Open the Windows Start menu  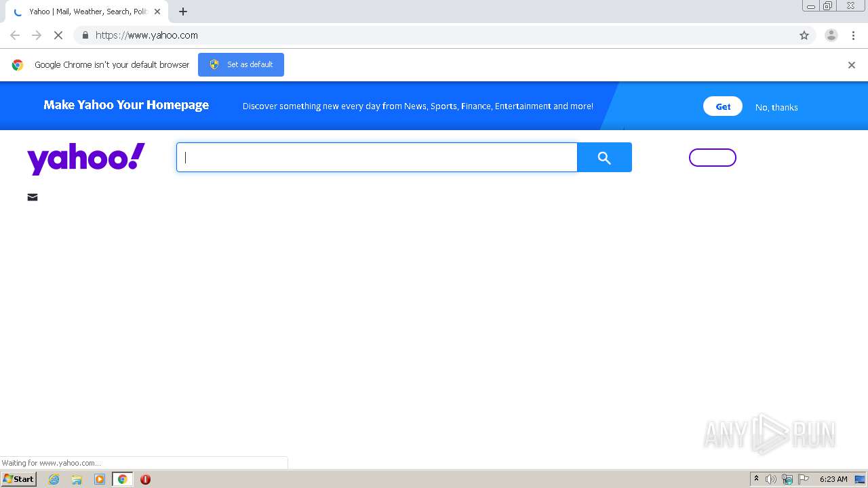[x=19, y=479]
